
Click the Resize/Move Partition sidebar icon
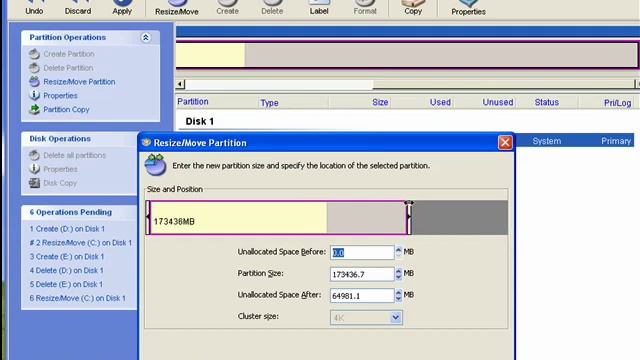point(34,82)
